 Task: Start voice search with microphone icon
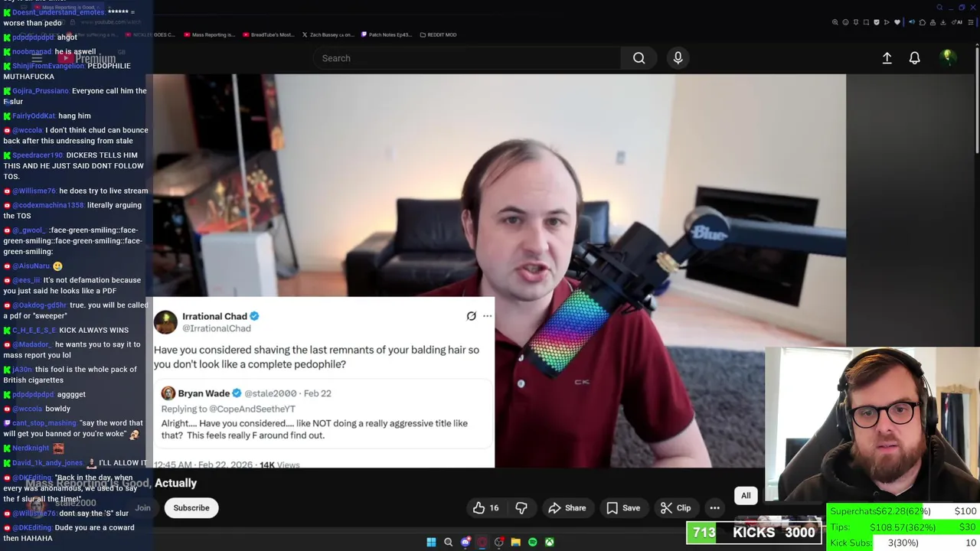(678, 58)
